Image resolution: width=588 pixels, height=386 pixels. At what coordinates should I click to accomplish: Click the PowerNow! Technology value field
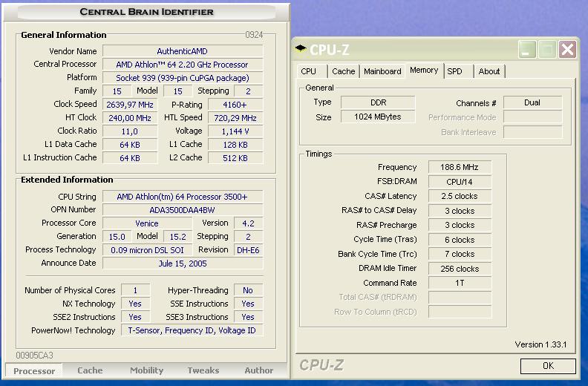(192, 330)
